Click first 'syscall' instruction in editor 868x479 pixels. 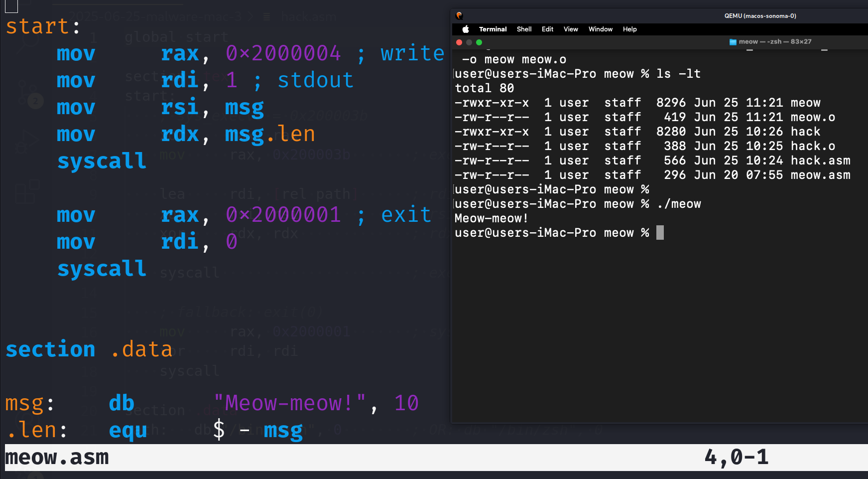point(102,161)
